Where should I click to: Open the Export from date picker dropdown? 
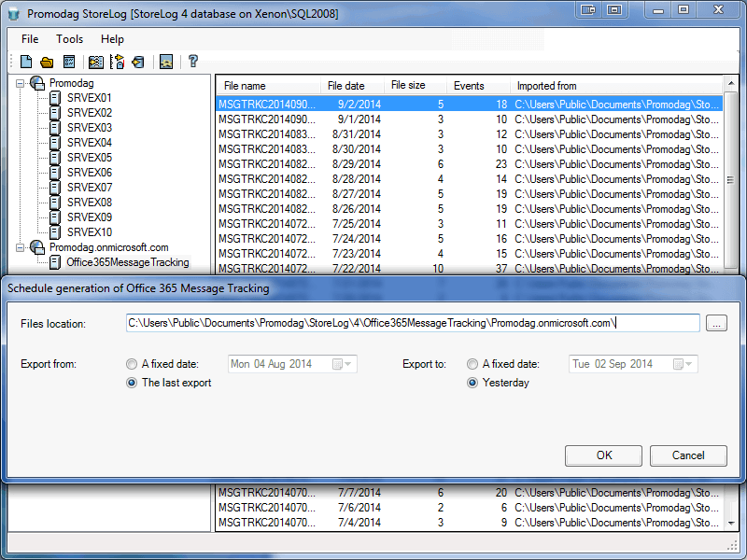[342, 364]
